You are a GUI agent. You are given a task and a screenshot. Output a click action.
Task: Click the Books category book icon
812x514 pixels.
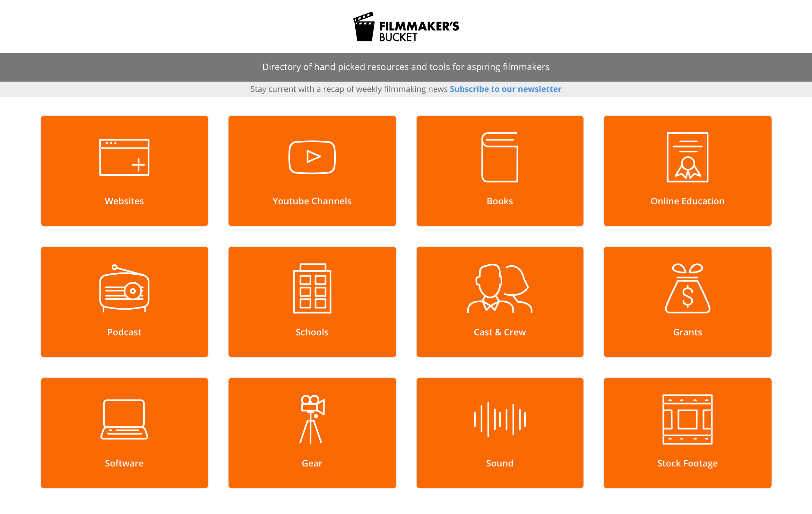499,157
